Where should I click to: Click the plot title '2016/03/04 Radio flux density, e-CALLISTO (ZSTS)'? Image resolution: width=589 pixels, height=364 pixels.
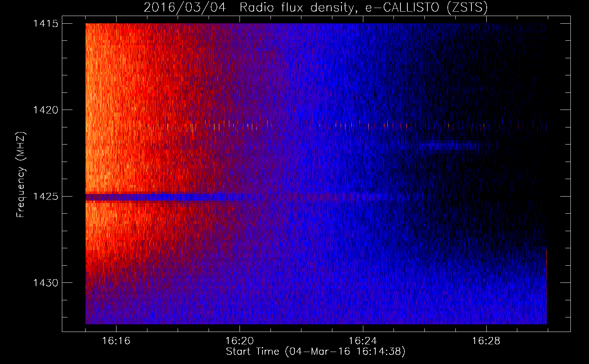point(316,7)
